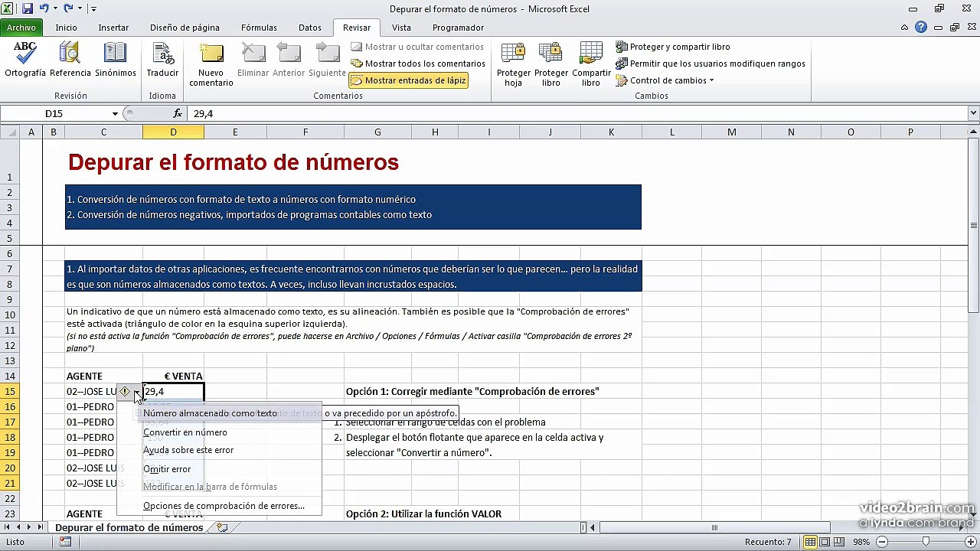Click the fx insert function icon
The height and width of the screenshot is (551, 980).
coord(178,113)
